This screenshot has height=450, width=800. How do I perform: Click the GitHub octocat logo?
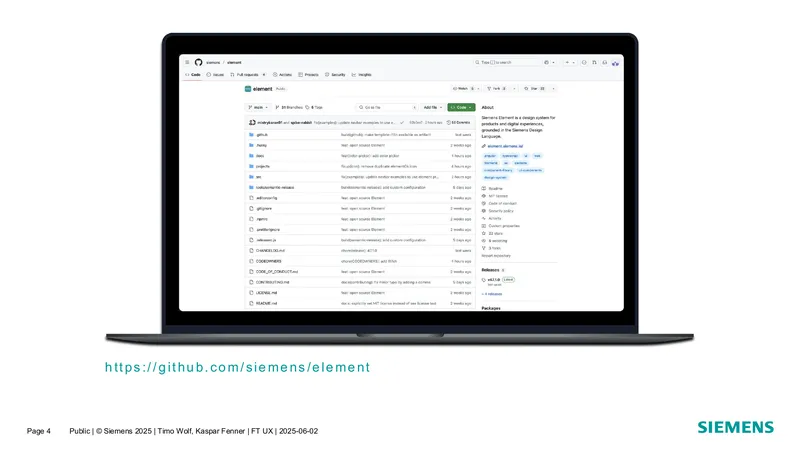click(x=198, y=62)
